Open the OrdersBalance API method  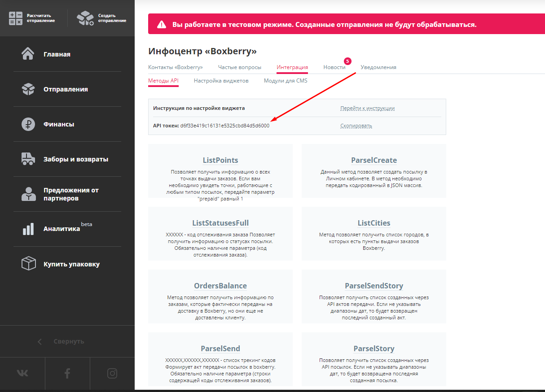pyautogui.click(x=220, y=286)
